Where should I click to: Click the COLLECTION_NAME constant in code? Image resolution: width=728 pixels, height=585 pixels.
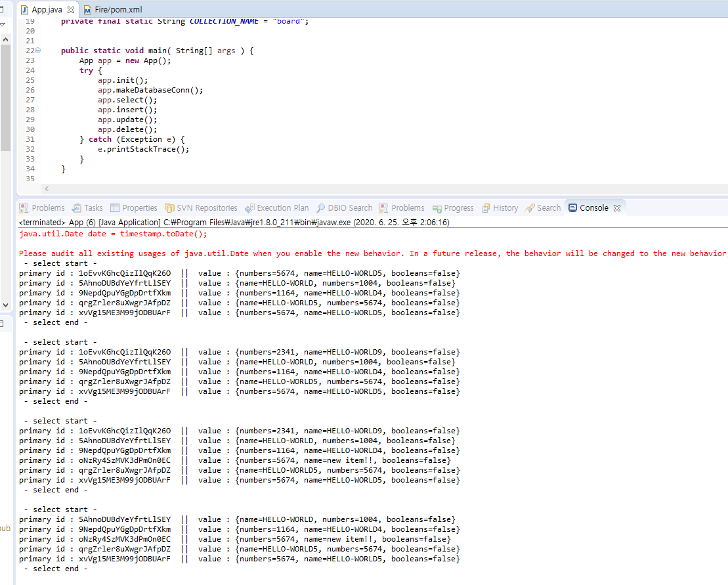point(224,22)
